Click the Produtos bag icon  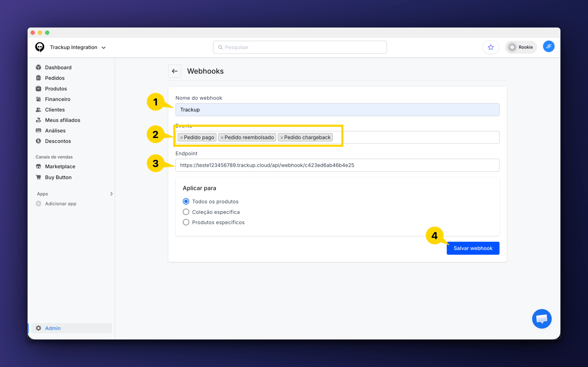pyautogui.click(x=38, y=88)
